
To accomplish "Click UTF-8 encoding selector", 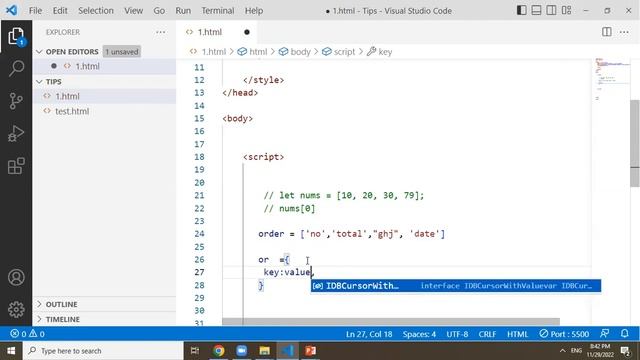I will pyautogui.click(x=457, y=334).
